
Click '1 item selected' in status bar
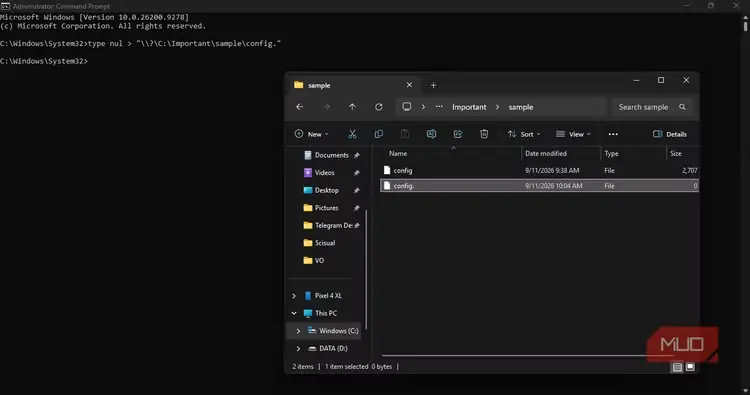pyautogui.click(x=346, y=367)
